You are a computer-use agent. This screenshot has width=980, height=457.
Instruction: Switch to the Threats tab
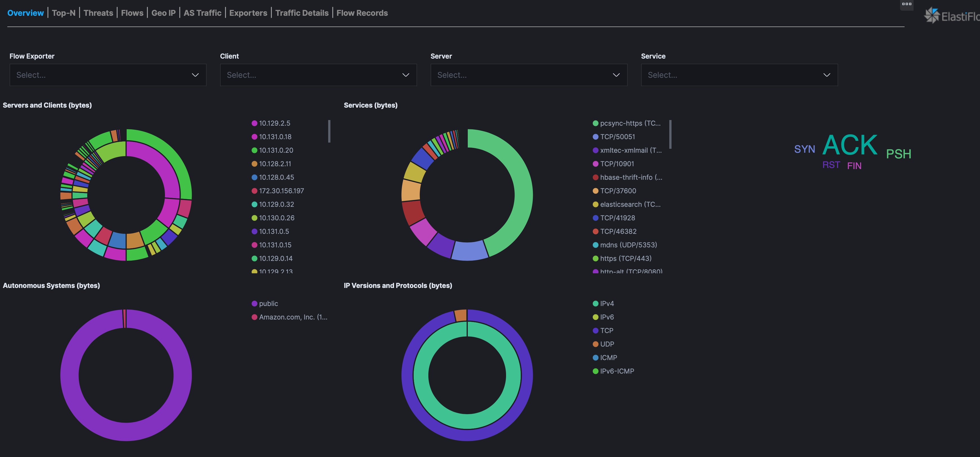(98, 13)
